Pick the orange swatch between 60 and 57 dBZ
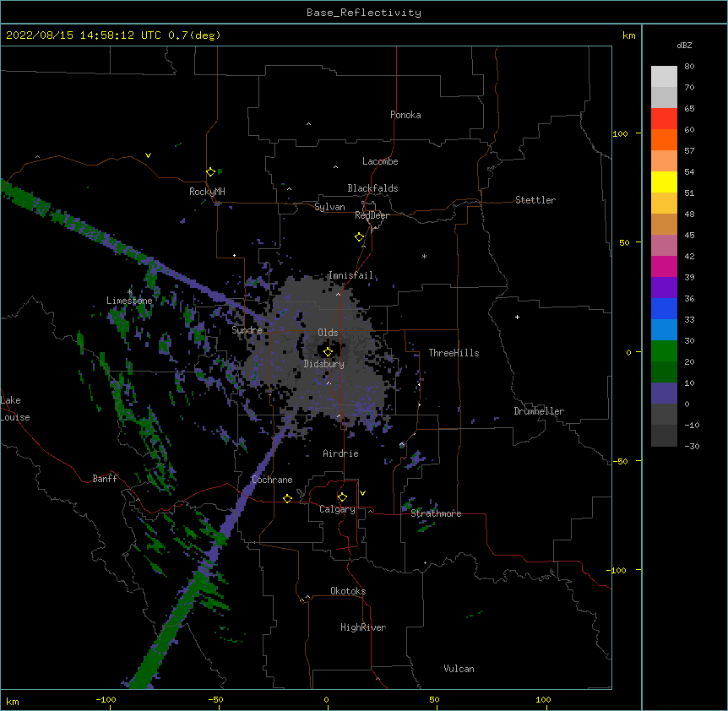 664,139
